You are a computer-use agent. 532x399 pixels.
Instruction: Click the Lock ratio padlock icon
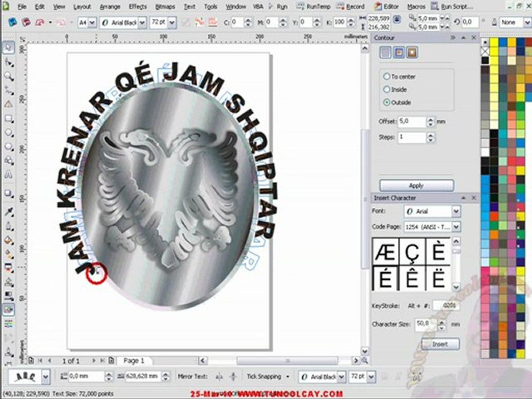point(397,19)
